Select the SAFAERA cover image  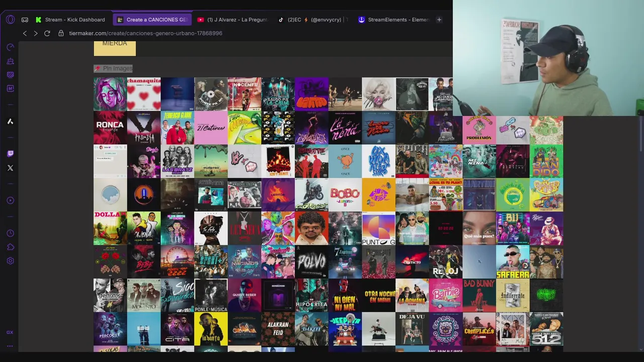[513, 262]
